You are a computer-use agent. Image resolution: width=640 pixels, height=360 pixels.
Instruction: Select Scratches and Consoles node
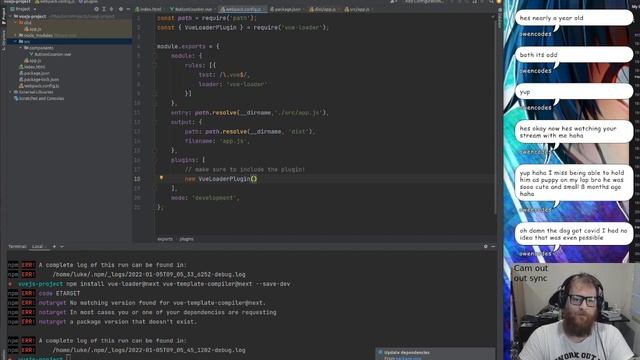click(39, 98)
